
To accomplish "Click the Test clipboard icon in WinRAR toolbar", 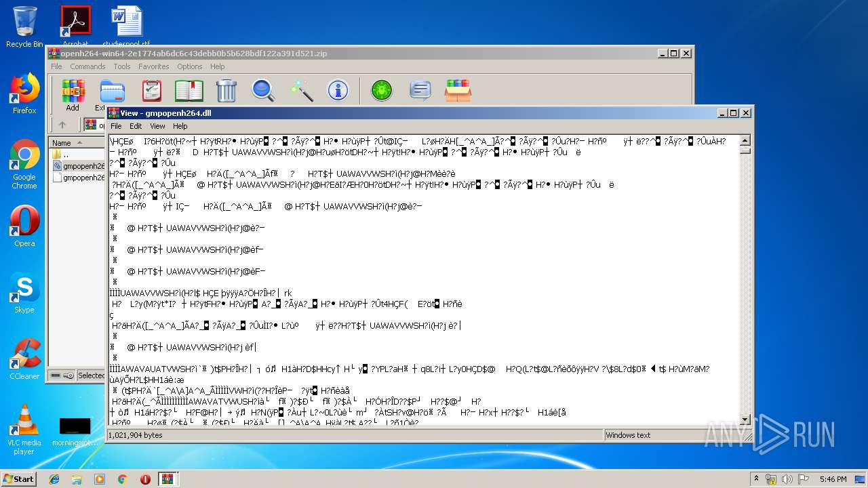I will [x=152, y=91].
